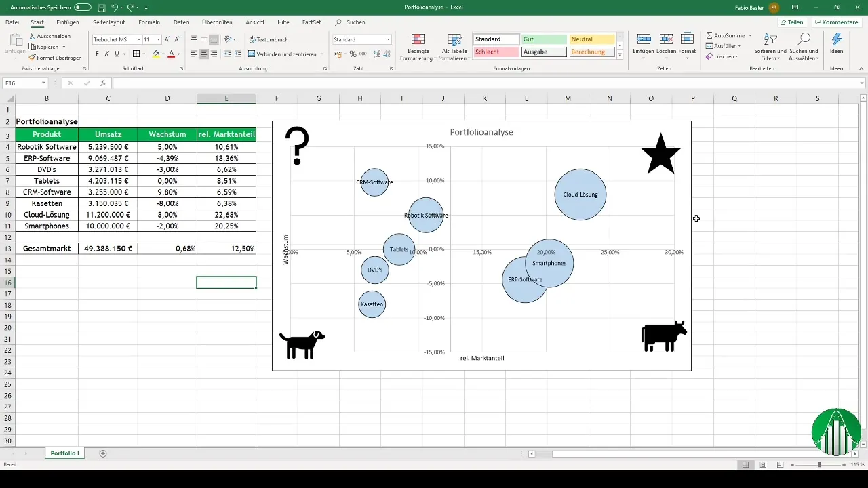The image size is (868, 488).
Task: Open the Formeln ribbon tab
Action: pos(149,22)
